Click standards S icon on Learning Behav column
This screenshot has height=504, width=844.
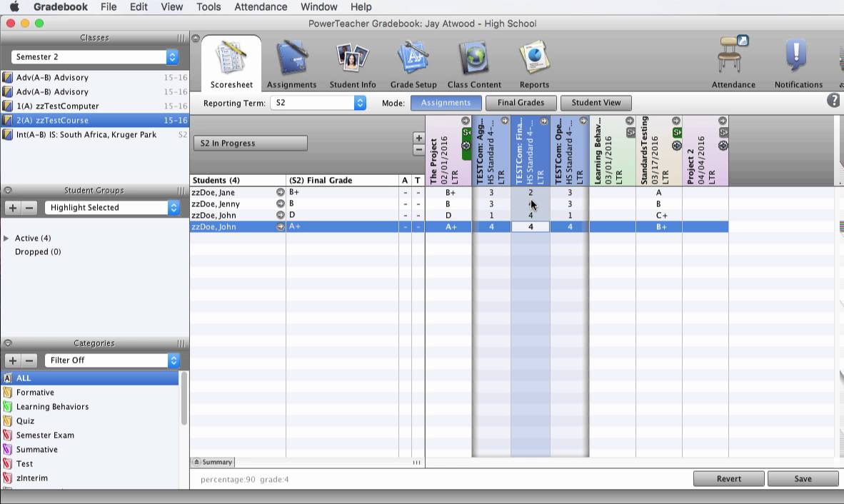tap(631, 133)
